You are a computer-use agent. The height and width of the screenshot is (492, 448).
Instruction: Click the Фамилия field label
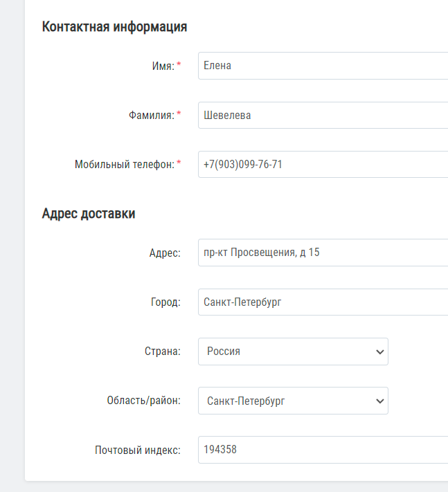click(152, 115)
